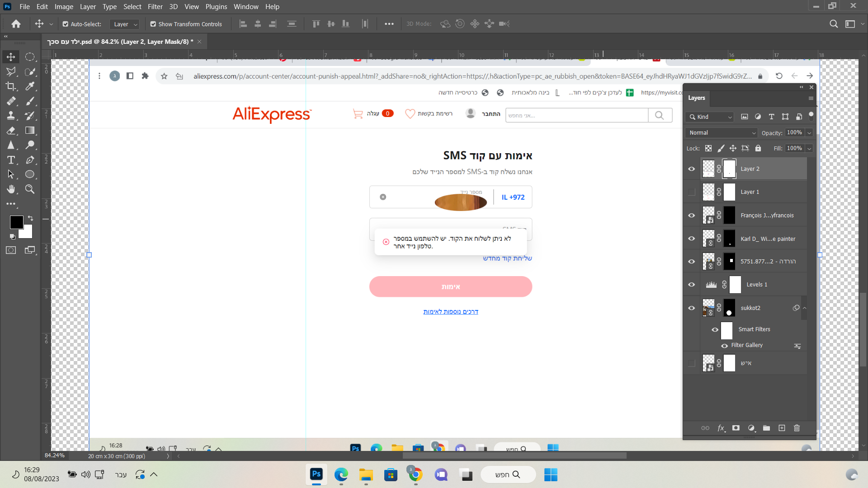This screenshot has height=488, width=868.
Task: Open the Normal blend mode dropdown
Action: click(x=721, y=133)
